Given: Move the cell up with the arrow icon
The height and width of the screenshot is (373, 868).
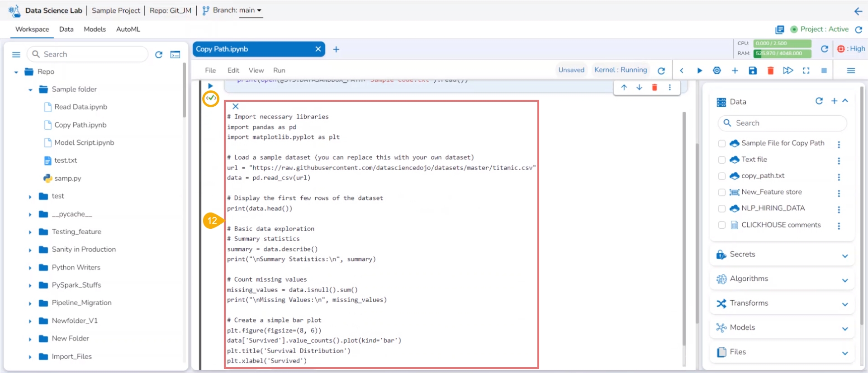Looking at the screenshot, I should point(624,87).
